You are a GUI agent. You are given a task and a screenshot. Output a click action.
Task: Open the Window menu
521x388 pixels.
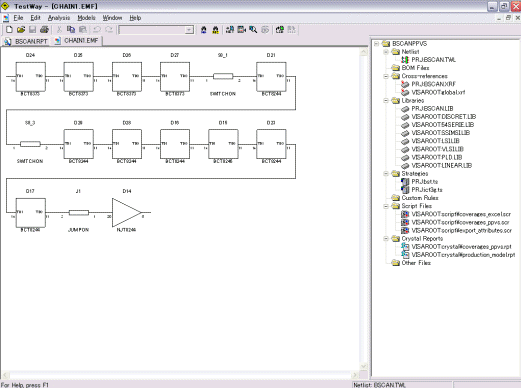point(112,18)
